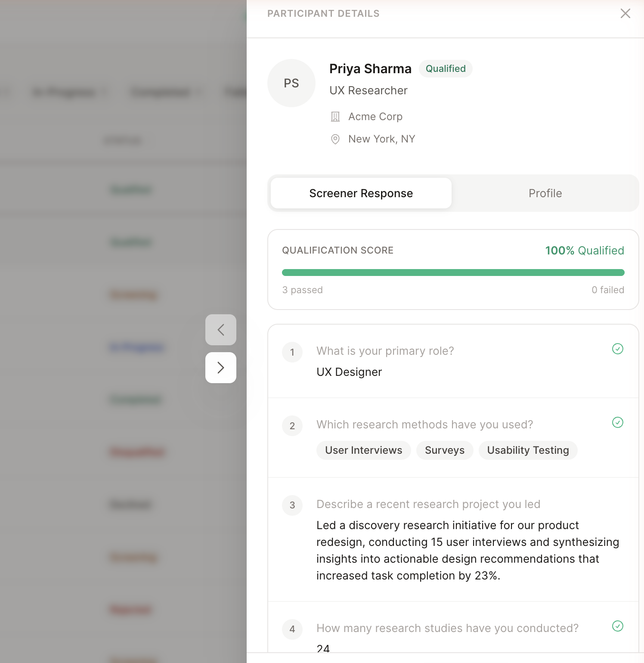Open the previous participant with left chevron
This screenshot has width=644, height=663.
tap(220, 330)
